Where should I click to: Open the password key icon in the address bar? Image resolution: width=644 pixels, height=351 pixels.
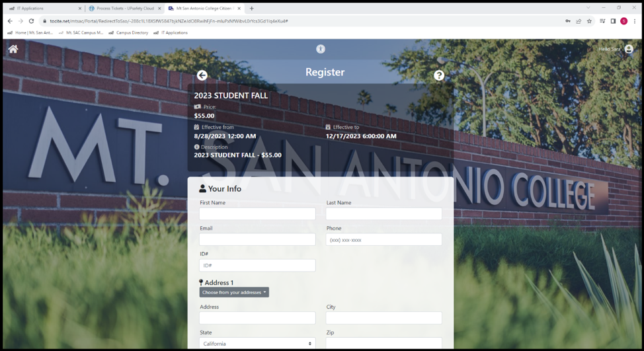click(567, 21)
